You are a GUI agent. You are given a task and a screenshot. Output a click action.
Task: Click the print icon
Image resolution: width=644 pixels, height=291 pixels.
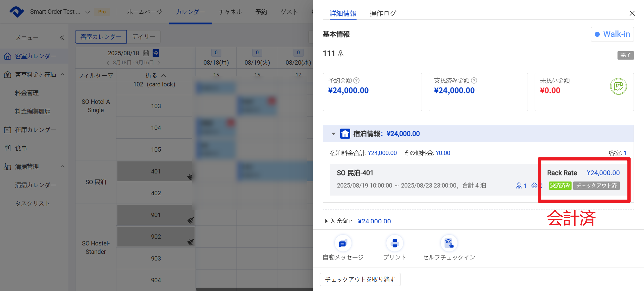[394, 243]
